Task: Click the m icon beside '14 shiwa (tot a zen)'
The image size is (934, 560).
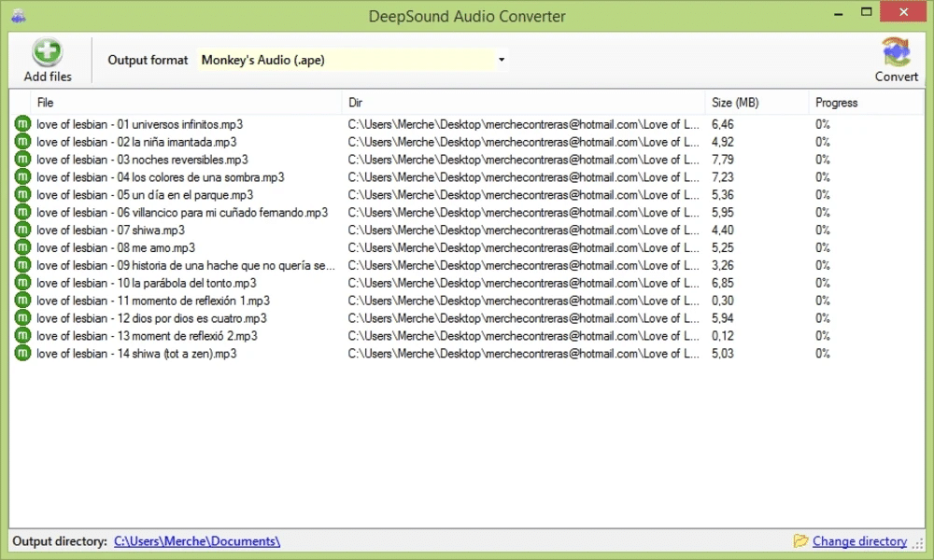Action: coord(21,354)
